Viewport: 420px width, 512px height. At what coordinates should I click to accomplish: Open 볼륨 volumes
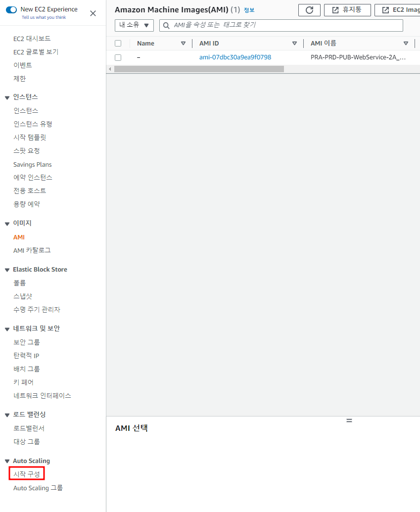click(x=20, y=283)
